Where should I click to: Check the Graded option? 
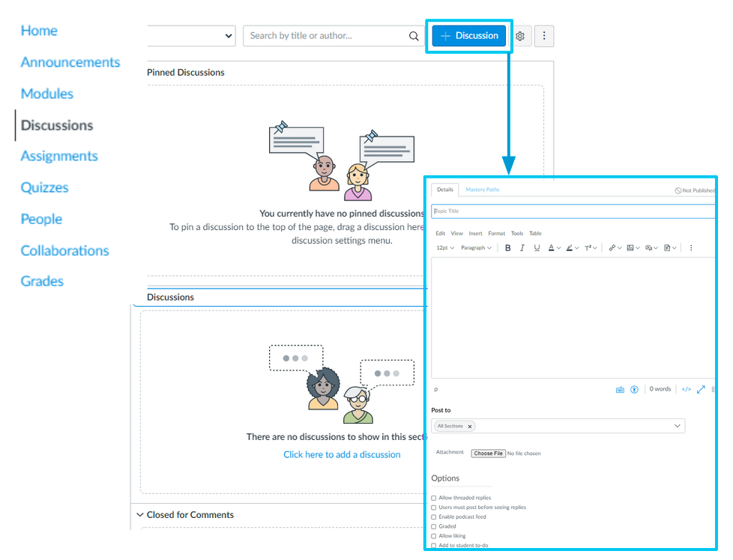pyautogui.click(x=434, y=526)
